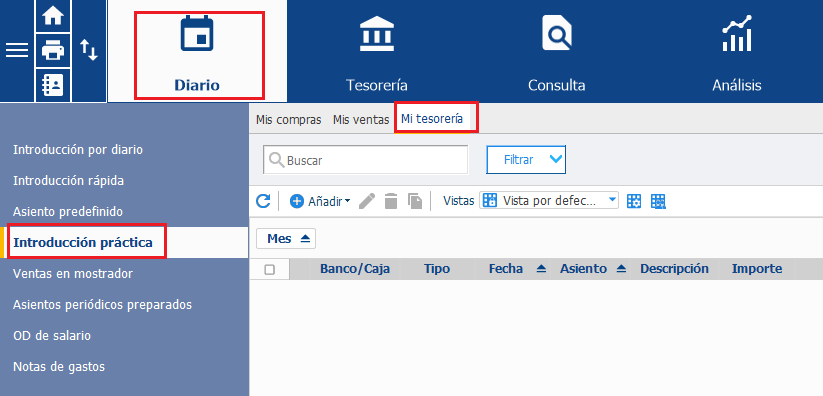Switch to the Mis compras tab
This screenshot has height=396, width=823.
288,120
